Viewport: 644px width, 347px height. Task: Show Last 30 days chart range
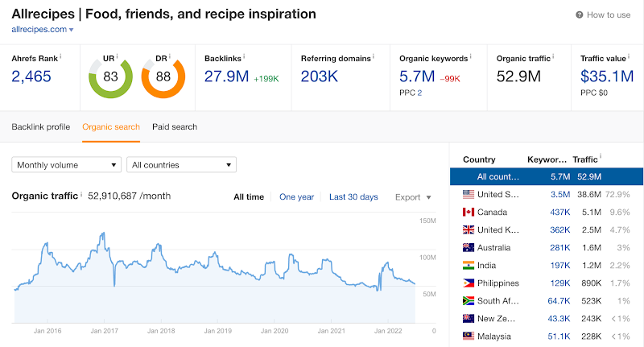pyautogui.click(x=353, y=197)
